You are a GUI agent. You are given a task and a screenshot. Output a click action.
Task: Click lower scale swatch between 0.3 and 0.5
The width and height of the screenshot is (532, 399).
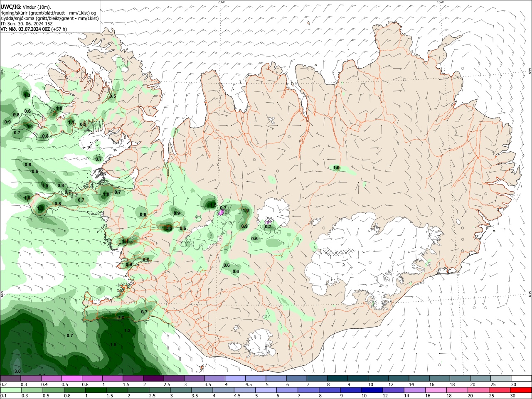(32, 390)
